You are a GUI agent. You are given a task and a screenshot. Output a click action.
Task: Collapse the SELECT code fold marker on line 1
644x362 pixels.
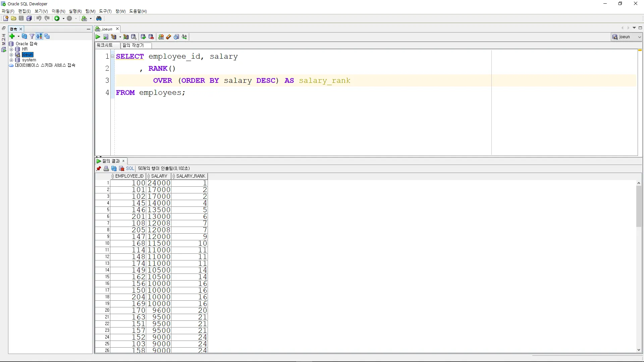(113, 56)
